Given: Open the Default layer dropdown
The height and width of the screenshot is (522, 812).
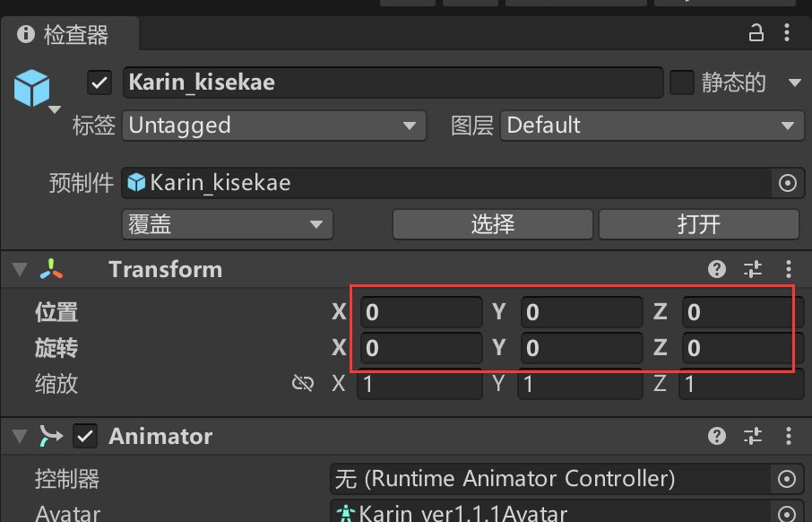Looking at the screenshot, I should (x=650, y=126).
